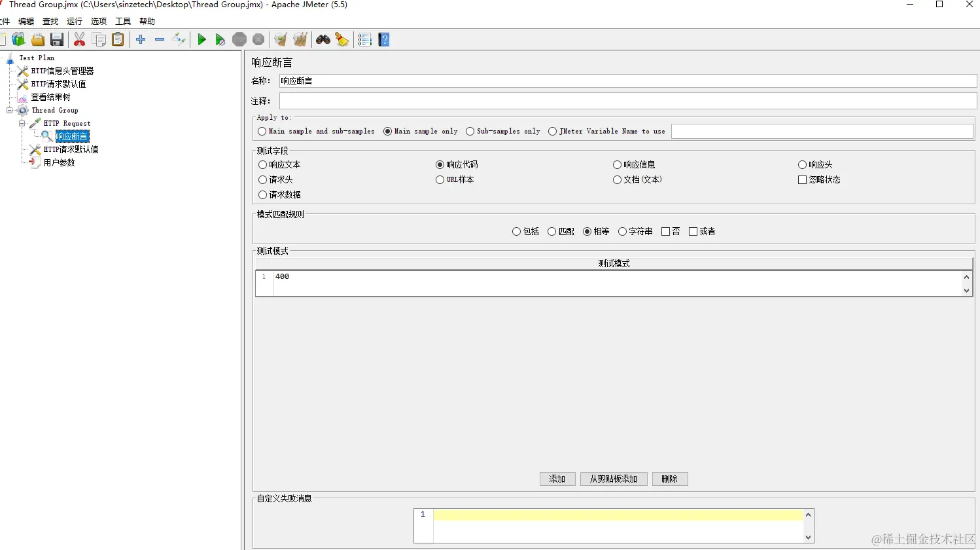
Task: Click the grey Stop test icon
Action: tap(239, 40)
